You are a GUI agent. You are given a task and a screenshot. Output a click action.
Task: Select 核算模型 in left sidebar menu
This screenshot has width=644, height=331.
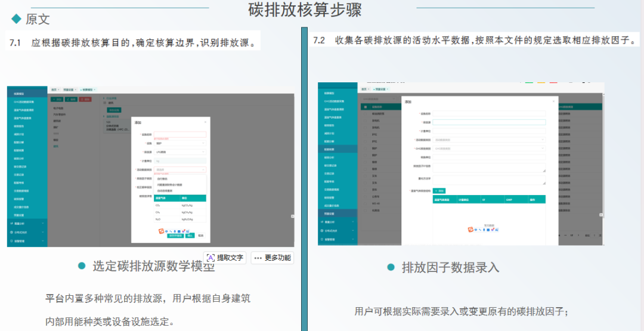pyautogui.click(x=27, y=94)
